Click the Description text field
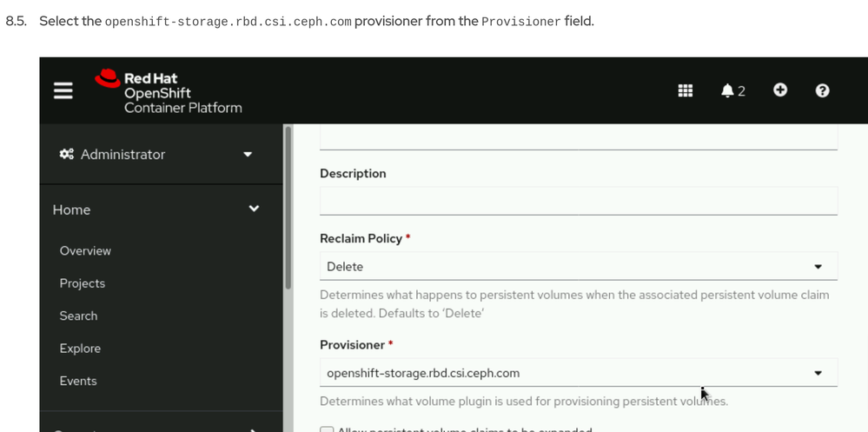The height and width of the screenshot is (432, 868). click(578, 201)
